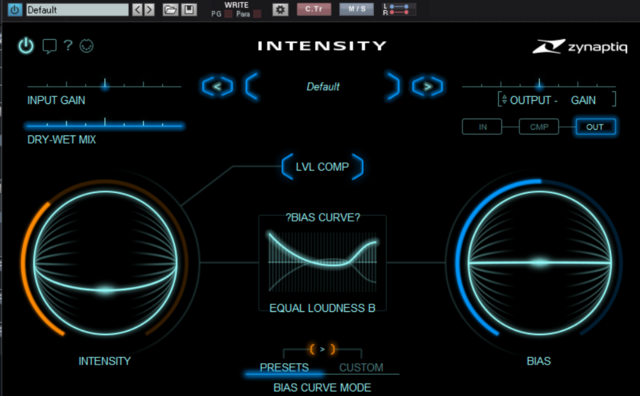The height and width of the screenshot is (396, 640).
Task: Toggle the host bypass power button
Action: (x=15, y=9)
